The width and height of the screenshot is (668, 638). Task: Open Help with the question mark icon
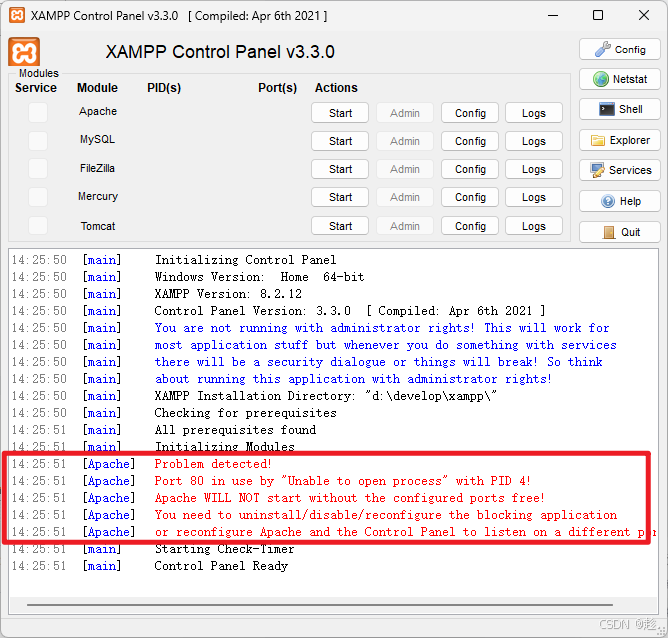pyautogui.click(x=619, y=201)
